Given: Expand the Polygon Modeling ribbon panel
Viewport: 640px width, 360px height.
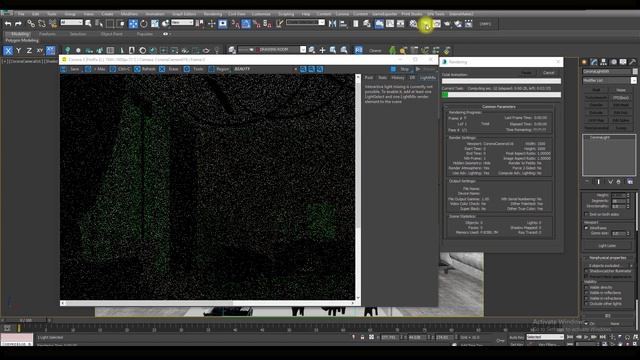Looking at the screenshot, I should pos(22,40).
